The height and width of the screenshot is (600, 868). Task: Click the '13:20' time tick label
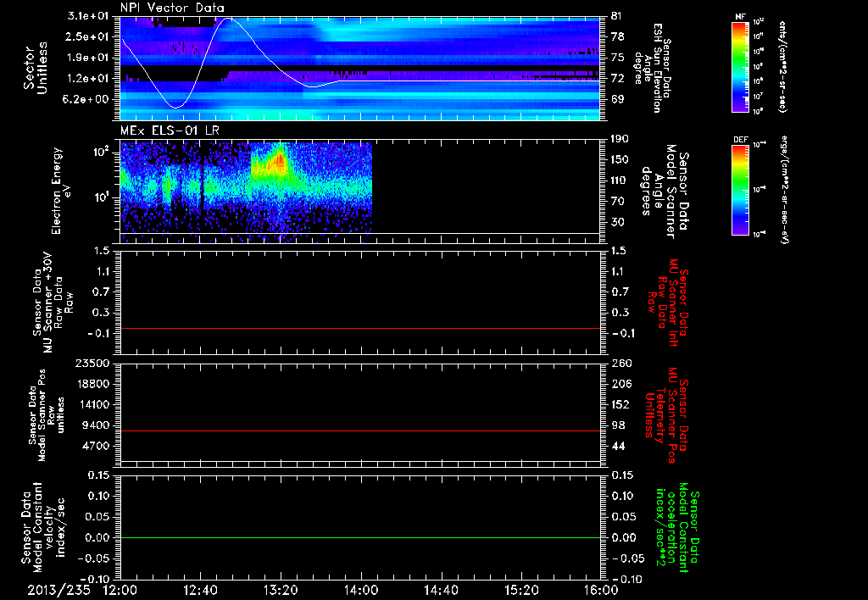pyautogui.click(x=281, y=590)
